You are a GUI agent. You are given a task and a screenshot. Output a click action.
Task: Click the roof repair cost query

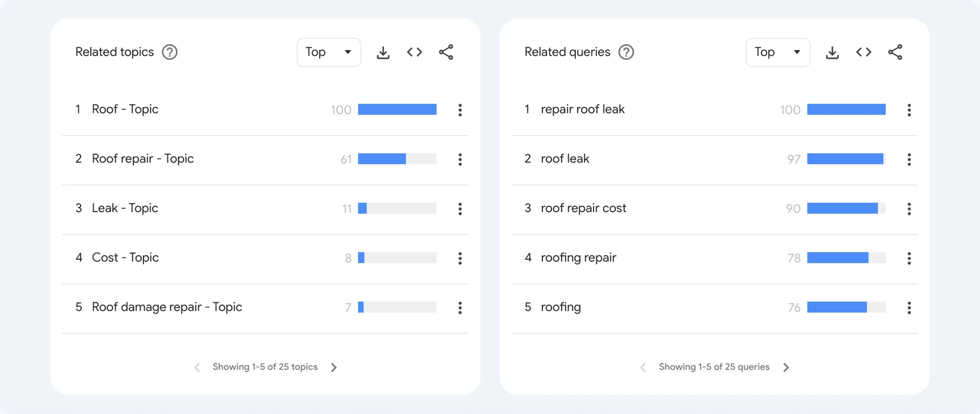583,208
